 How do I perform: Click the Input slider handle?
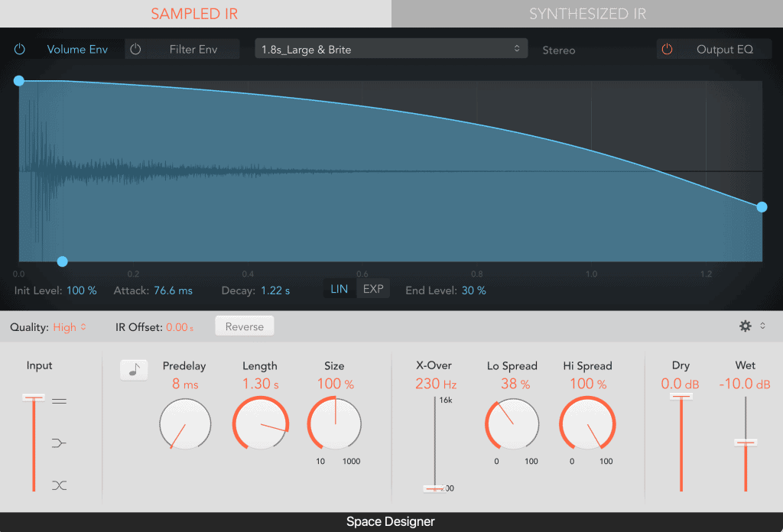click(x=34, y=397)
